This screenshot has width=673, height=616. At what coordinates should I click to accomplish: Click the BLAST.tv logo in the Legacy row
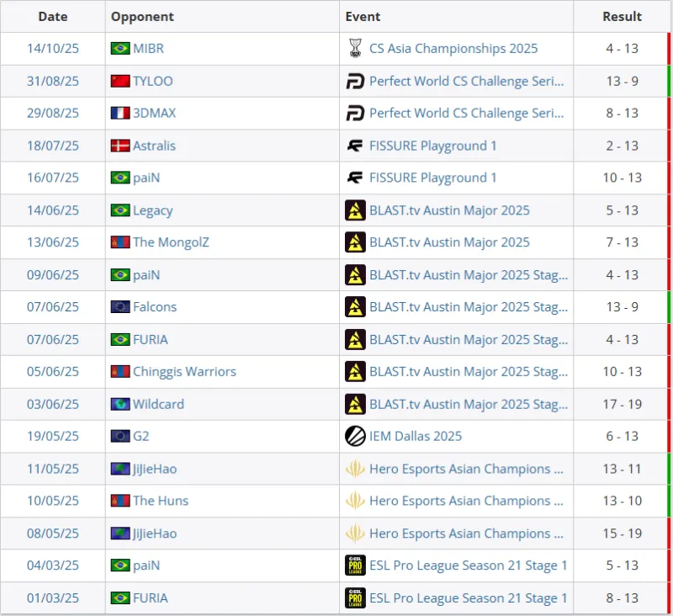[355, 210]
